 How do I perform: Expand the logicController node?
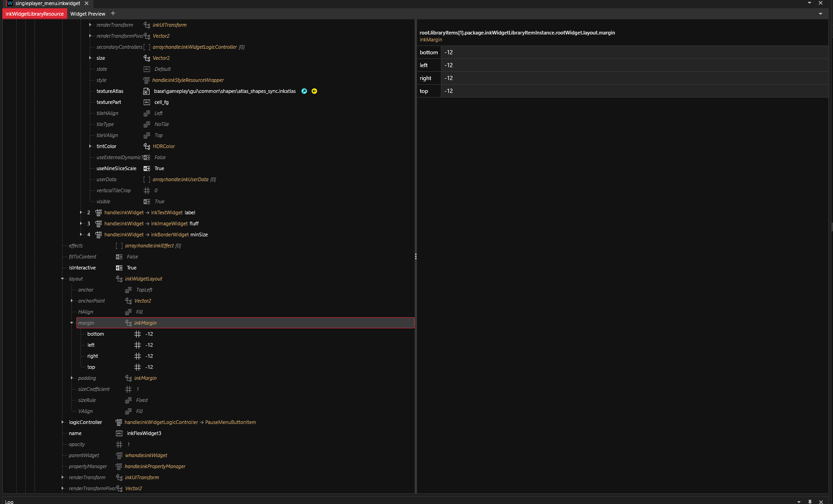pyautogui.click(x=63, y=422)
